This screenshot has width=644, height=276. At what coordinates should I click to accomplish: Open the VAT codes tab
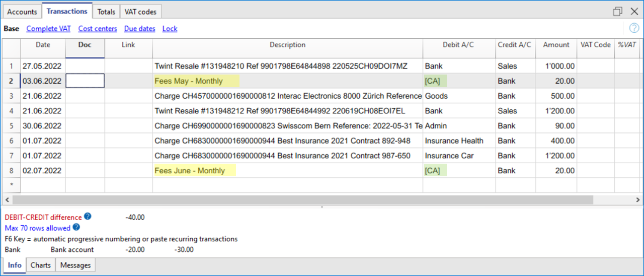point(140,12)
